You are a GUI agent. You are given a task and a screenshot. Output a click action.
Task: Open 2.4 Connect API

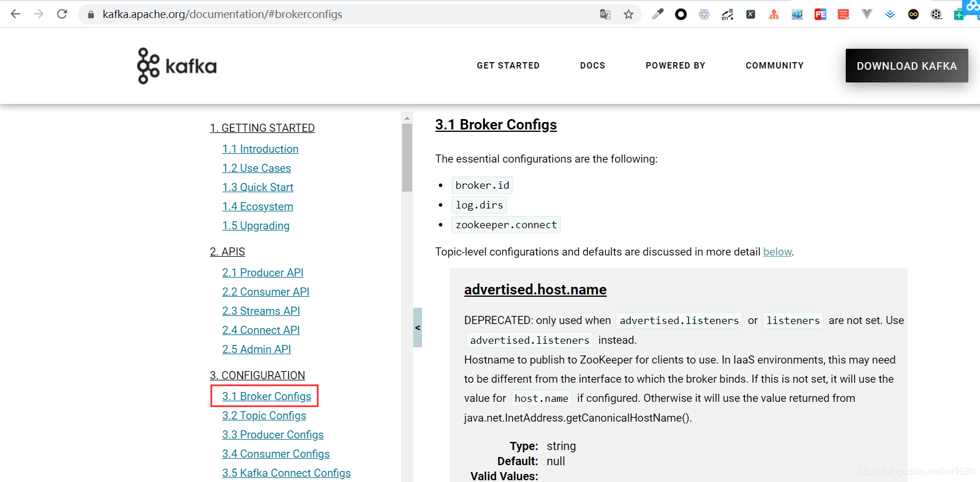[x=261, y=330]
